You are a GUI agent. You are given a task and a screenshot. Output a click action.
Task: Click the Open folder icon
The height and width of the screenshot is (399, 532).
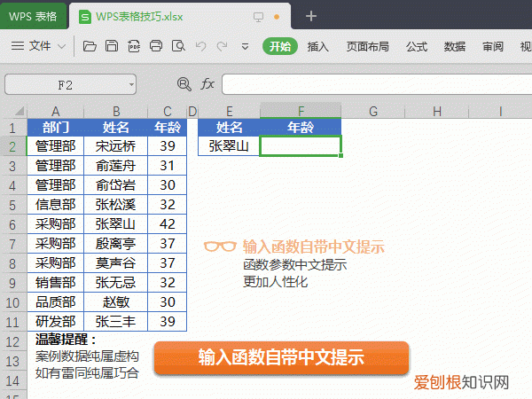click(90, 46)
